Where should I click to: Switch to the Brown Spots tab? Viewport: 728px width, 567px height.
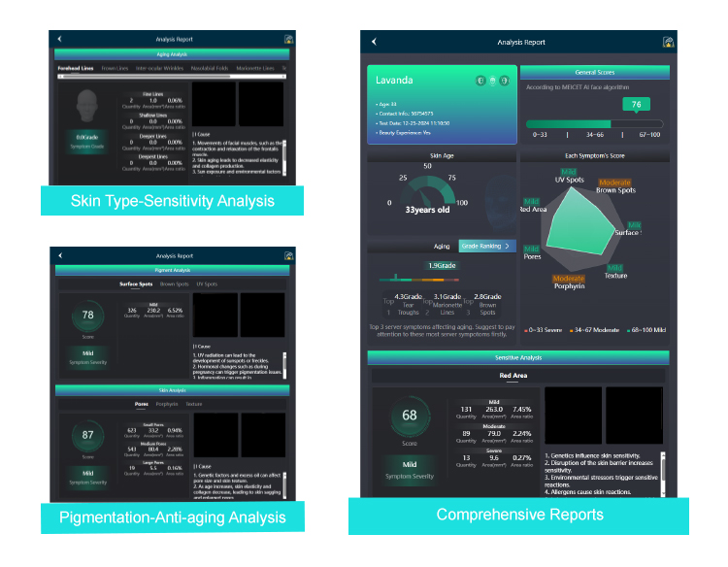(175, 284)
